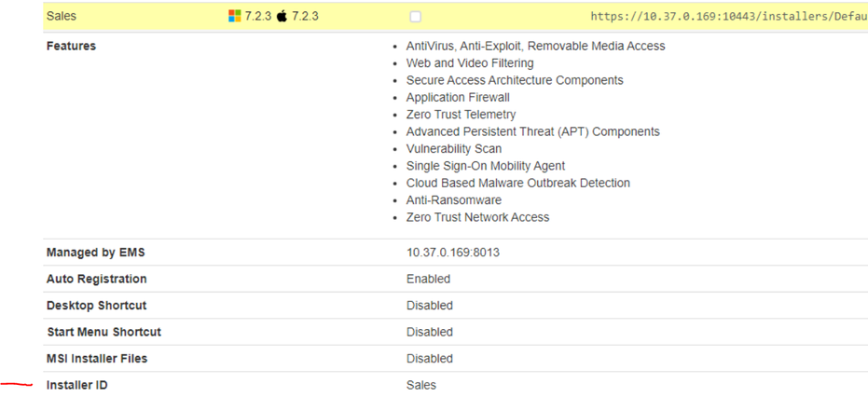Click the Windows logo icon

tap(235, 16)
